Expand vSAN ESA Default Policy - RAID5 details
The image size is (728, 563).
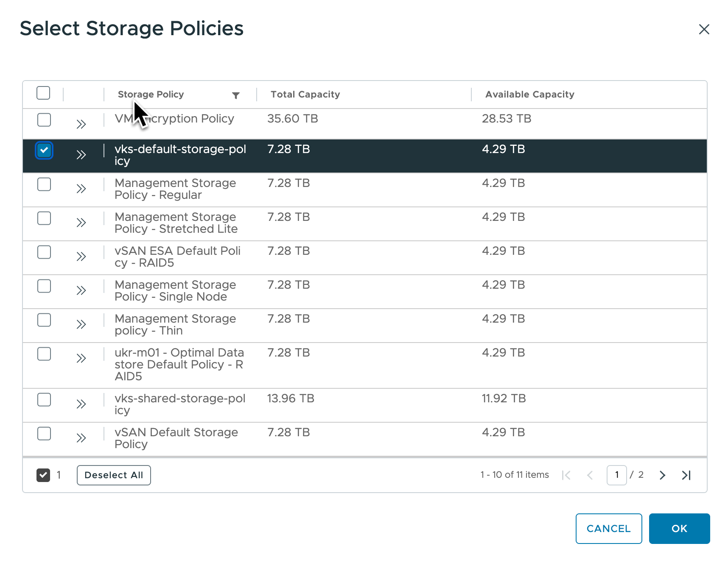tap(81, 256)
